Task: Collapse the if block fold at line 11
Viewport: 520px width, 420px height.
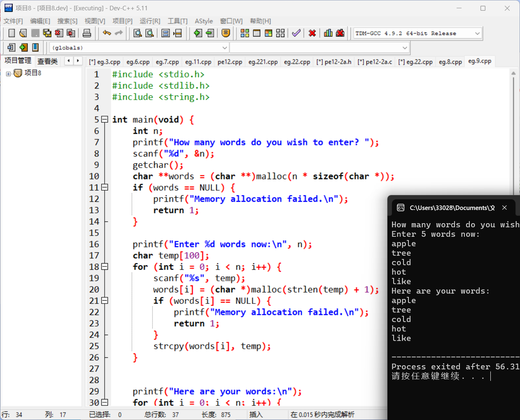Action: tap(105, 187)
